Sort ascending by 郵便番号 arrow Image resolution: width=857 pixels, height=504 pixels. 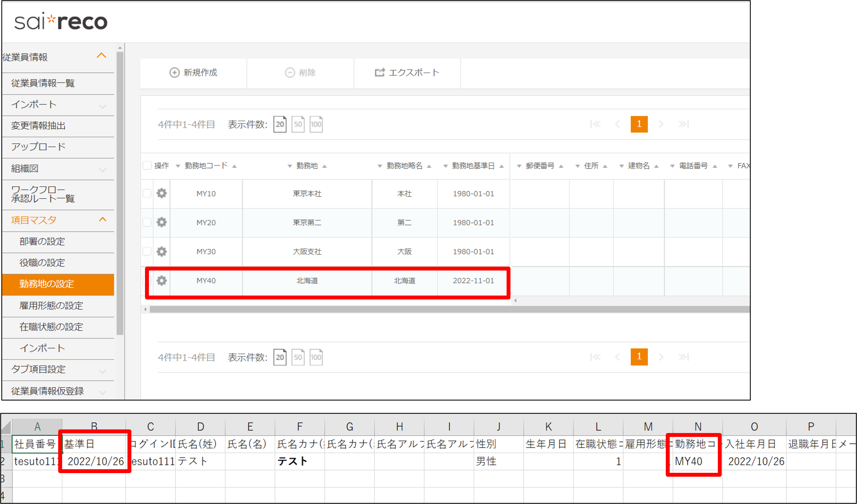(561, 166)
